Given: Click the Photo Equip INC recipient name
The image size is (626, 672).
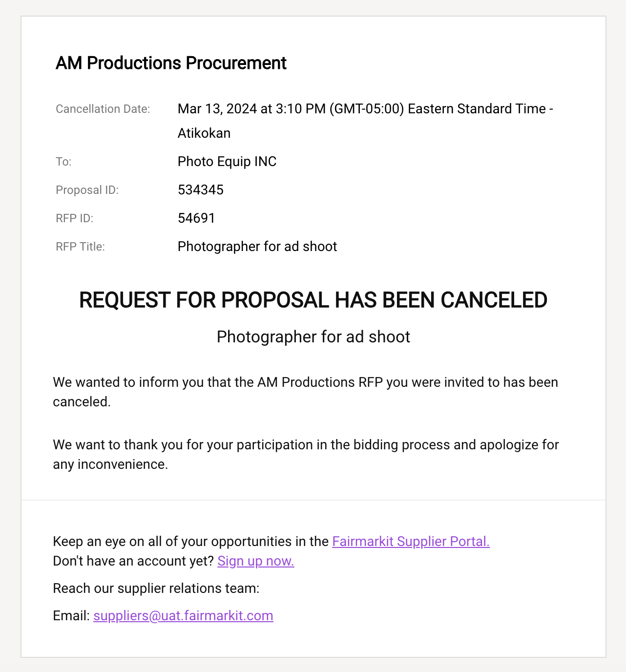Looking at the screenshot, I should click(227, 161).
